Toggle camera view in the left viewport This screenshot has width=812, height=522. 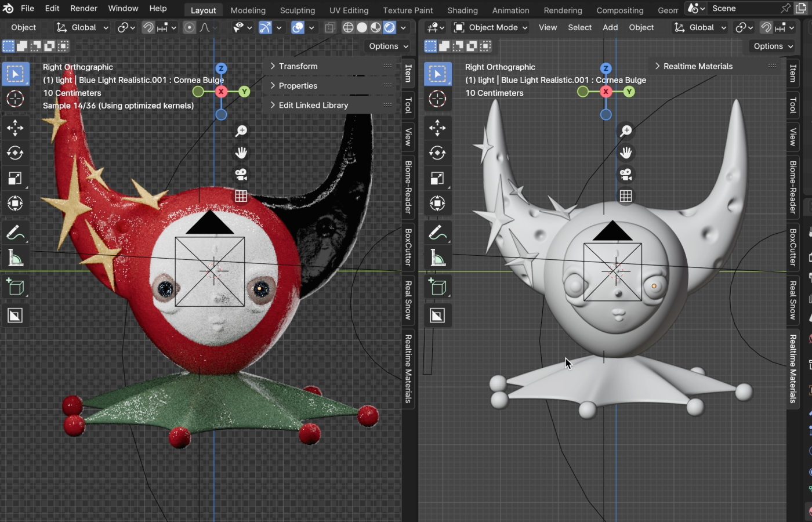pos(241,175)
